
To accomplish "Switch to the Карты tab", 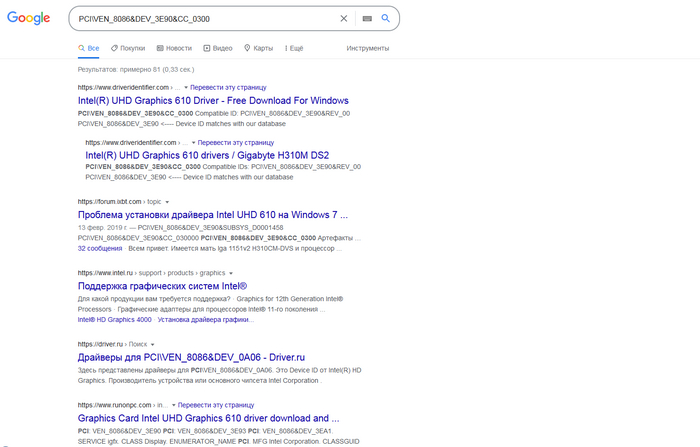I will (258, 48).
